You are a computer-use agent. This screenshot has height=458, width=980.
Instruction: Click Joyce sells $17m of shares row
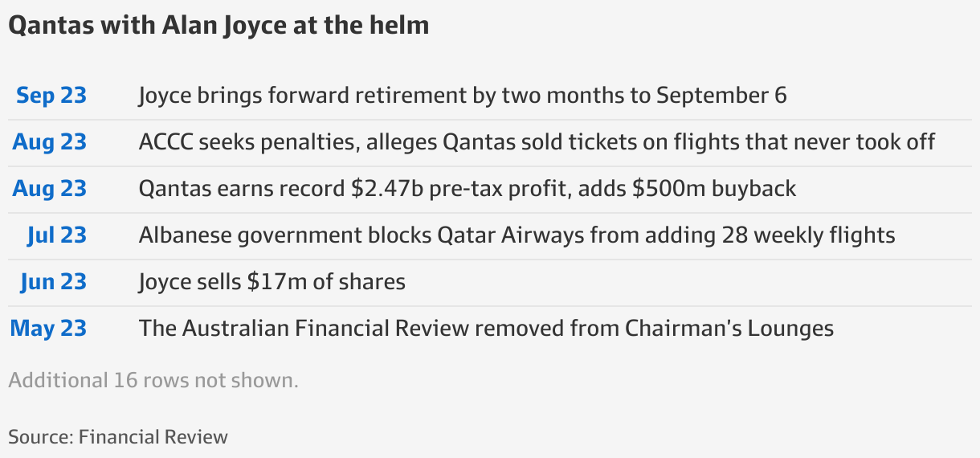[x=272, y=282]
